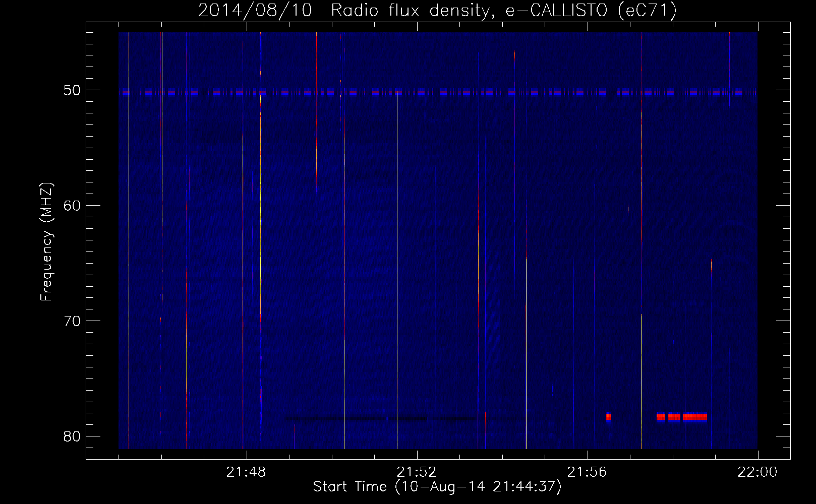Click the 50 frequency tick label
Screen dimensions: 816x504
[72, 90]
